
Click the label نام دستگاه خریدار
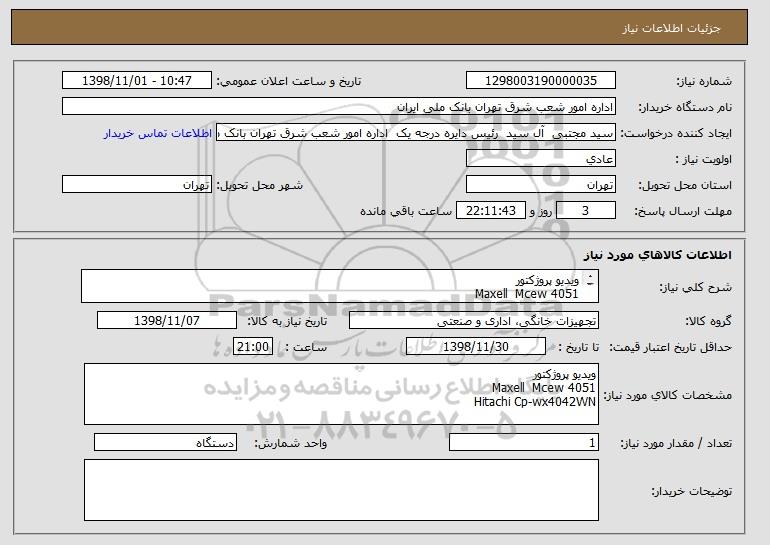tap(685, 107)
